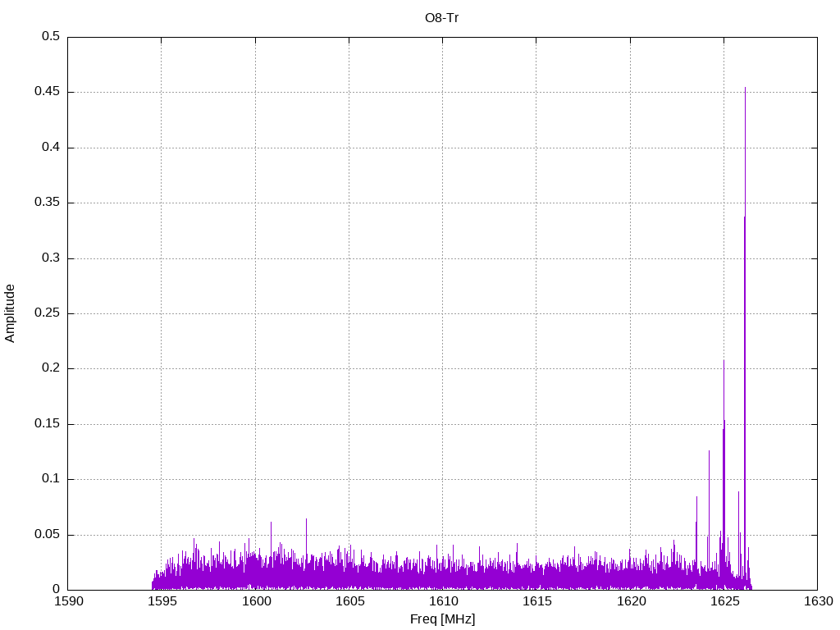Viewport: 840px width, 630px height.
Task: Click the spike tip near 1600.8 MHz
Action: tap(271, 523)
